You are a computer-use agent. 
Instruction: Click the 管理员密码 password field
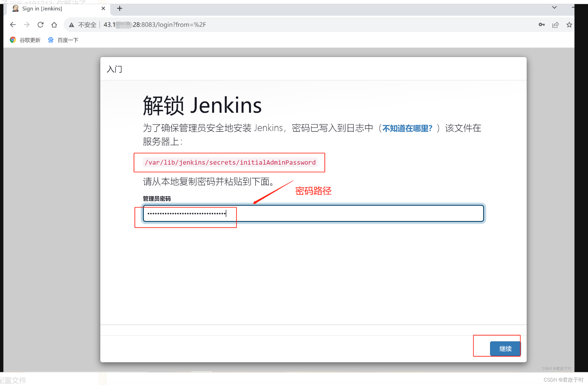313,213
